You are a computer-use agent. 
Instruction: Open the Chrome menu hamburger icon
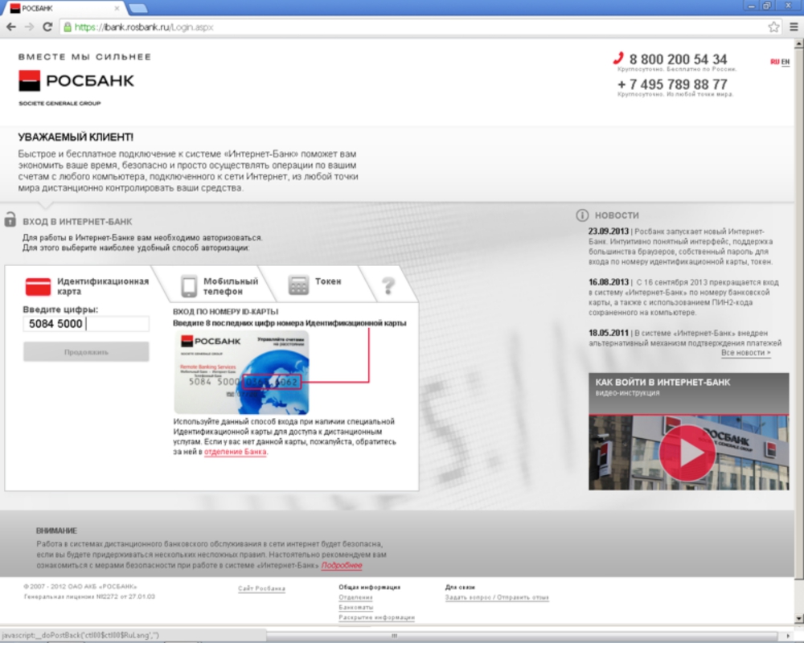click(x=794, y=27)
